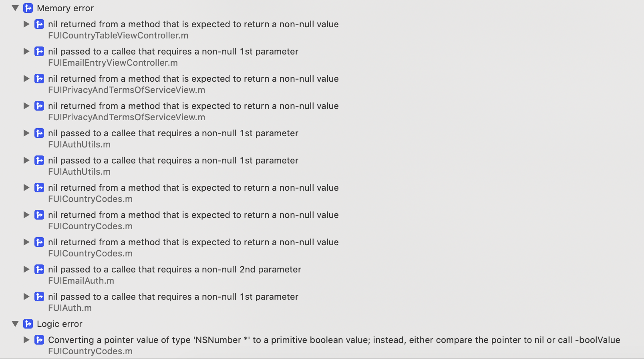This screenshot has height=359, width=644.
Task: Expand the FUIAuth.m non-null parameter issue
Action: click(x=26, y=296)
